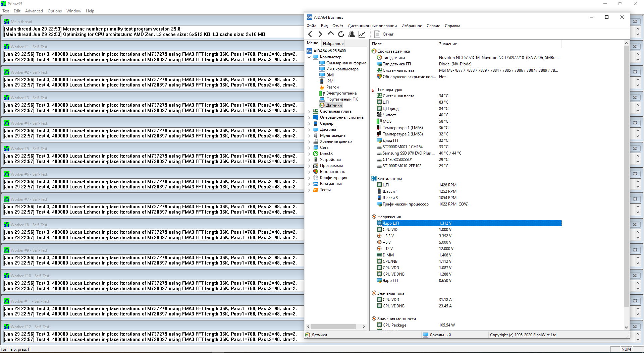This screenshot has height=353, width=644.
Task: Select the ЦП диод temperature row
Action: coord(469,109)
